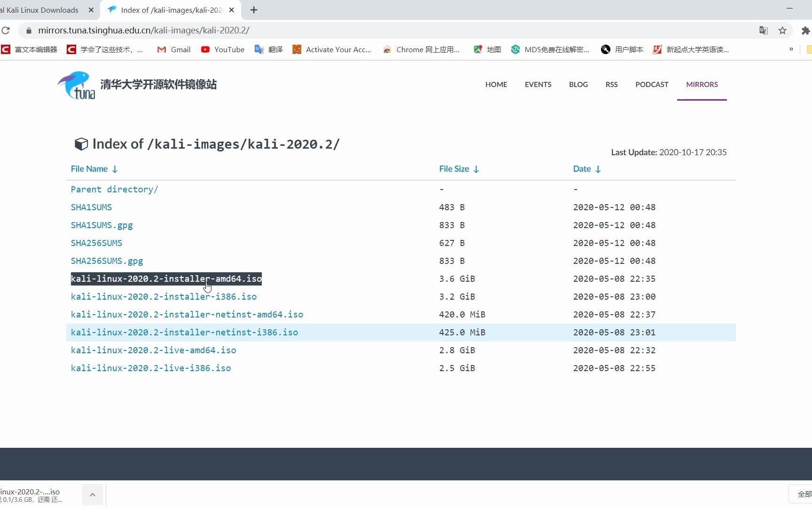812x508 pixels.
Task: Download SHA256SUMS file
Action: coord(96,243)
